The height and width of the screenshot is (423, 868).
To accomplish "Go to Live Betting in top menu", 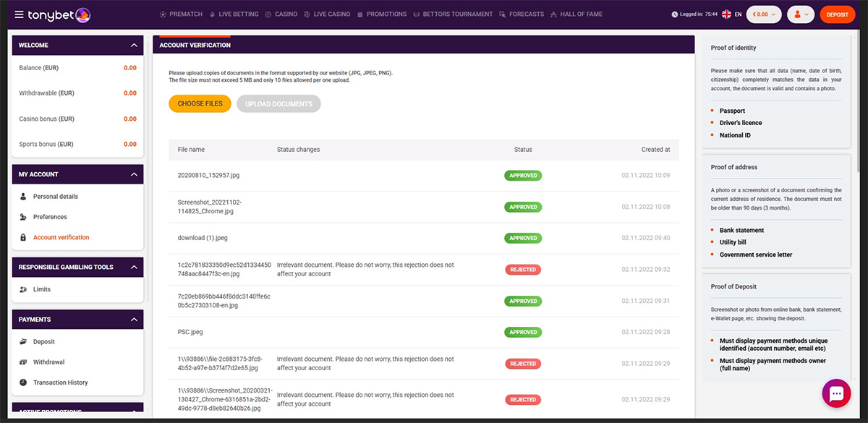I will point(234,14).
